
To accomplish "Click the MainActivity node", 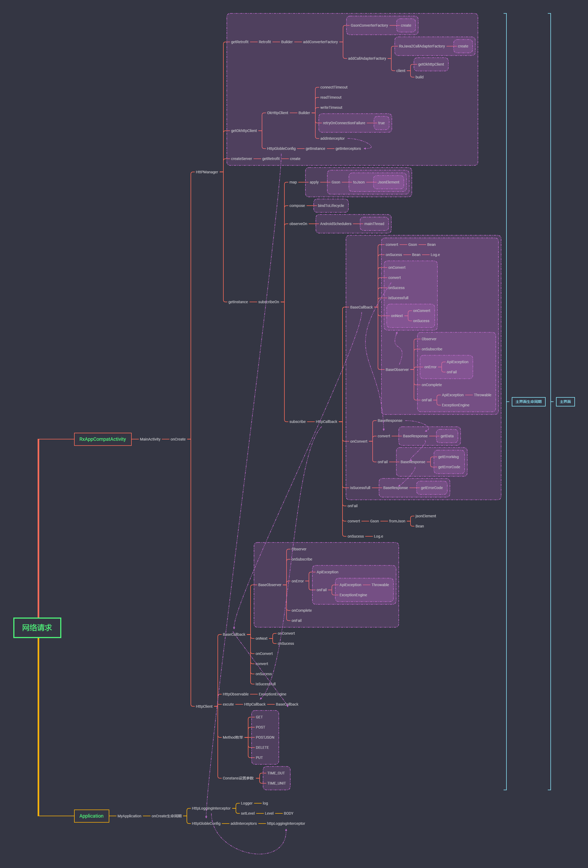I will click(150, 439).
